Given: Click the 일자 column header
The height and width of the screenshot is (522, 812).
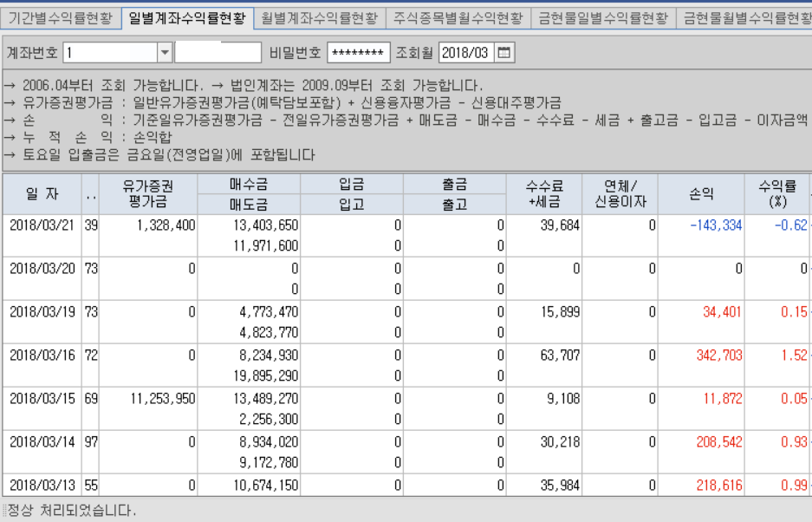Looking at the screenshot, I should tap(42, 194).
